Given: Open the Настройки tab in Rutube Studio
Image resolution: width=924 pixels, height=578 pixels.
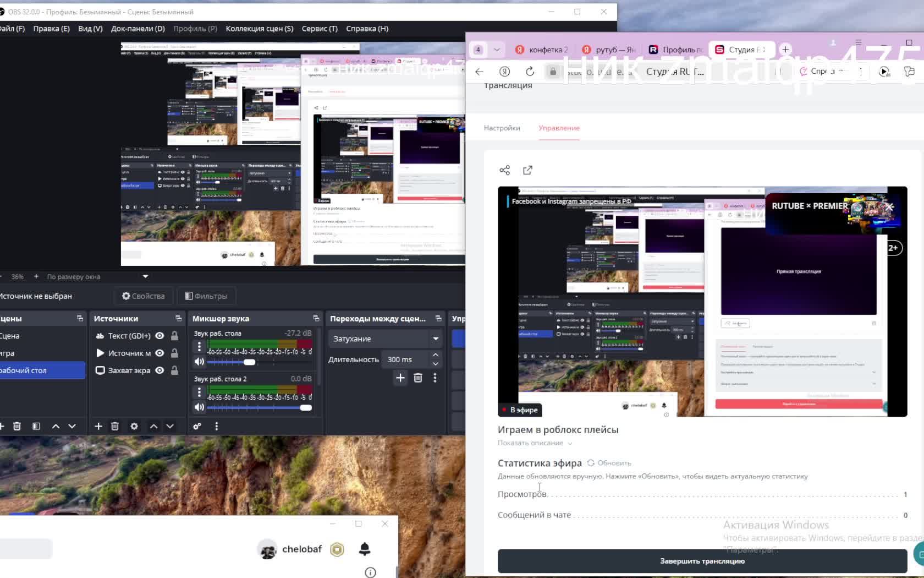Looking at the screenshot, I should point(502,128).
